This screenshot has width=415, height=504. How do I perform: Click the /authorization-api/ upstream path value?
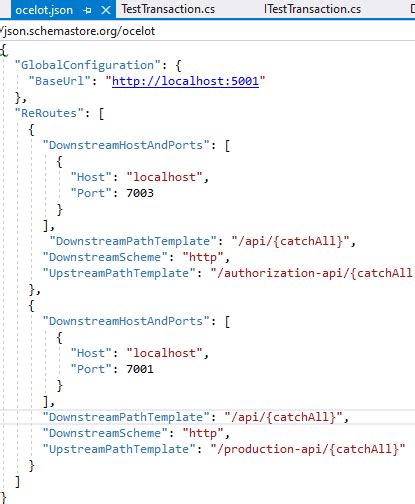pos(312,273)
